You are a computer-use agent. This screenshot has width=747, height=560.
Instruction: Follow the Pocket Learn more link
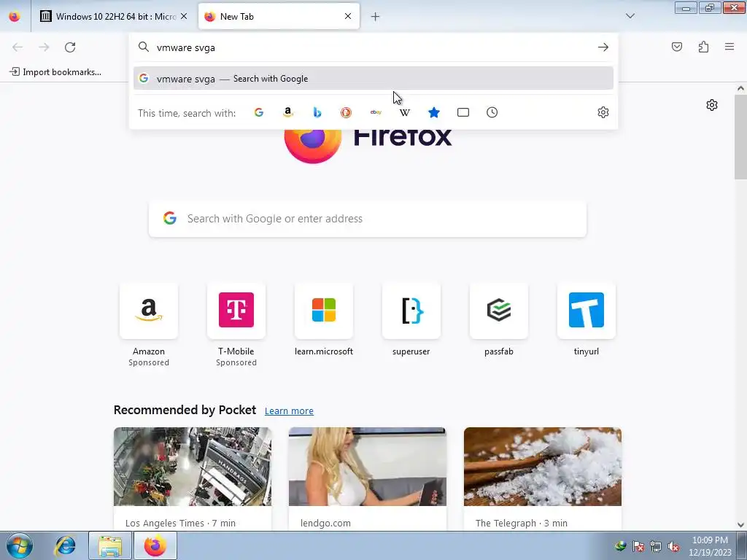click(289, 411)
